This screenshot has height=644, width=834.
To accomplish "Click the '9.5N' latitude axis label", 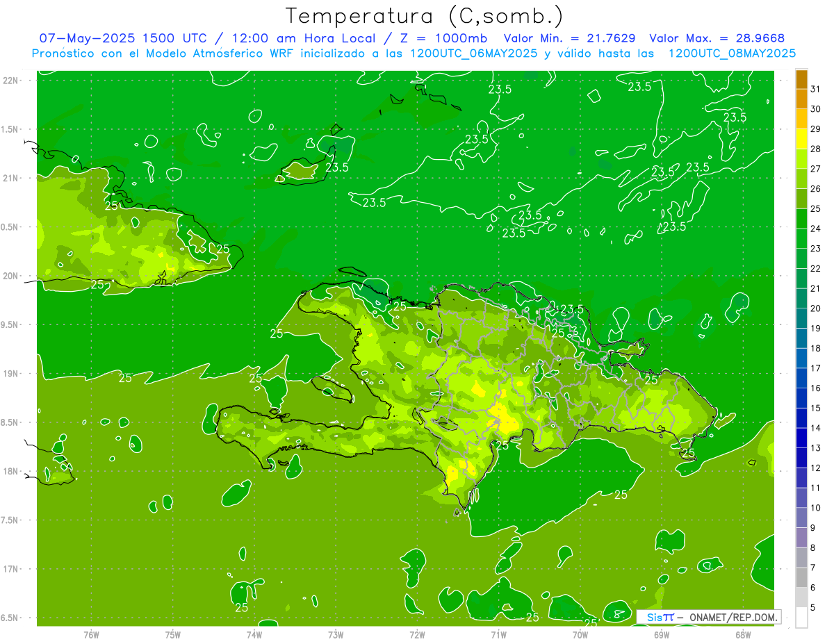I will [10, 324].
